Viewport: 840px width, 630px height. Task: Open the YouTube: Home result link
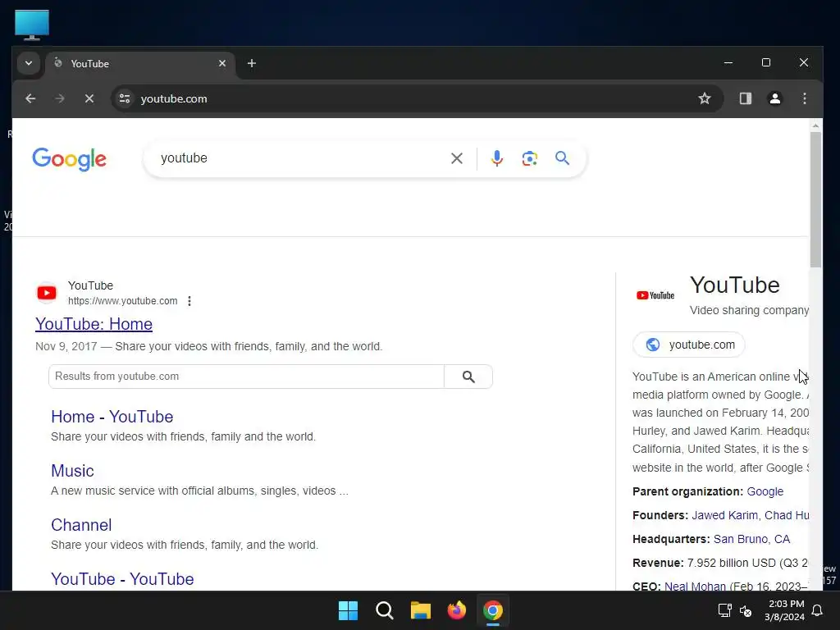94,324
